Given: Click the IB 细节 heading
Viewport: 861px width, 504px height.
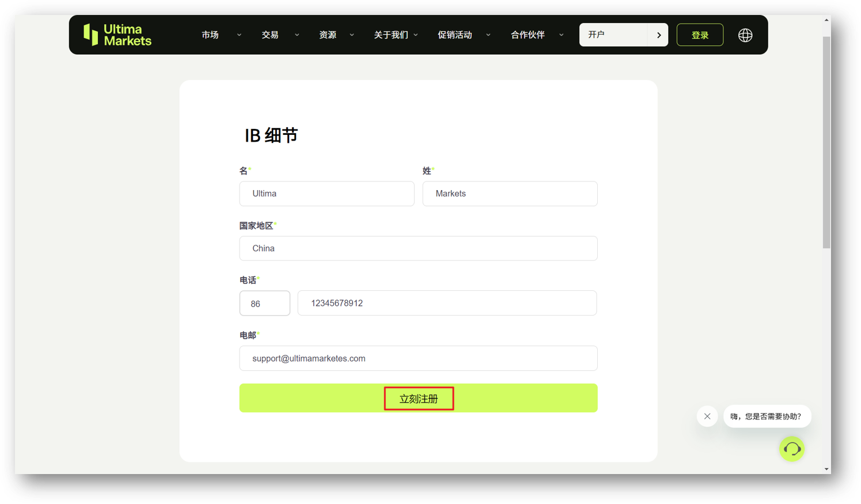Looking at the screenshot, I should [271, 135].
